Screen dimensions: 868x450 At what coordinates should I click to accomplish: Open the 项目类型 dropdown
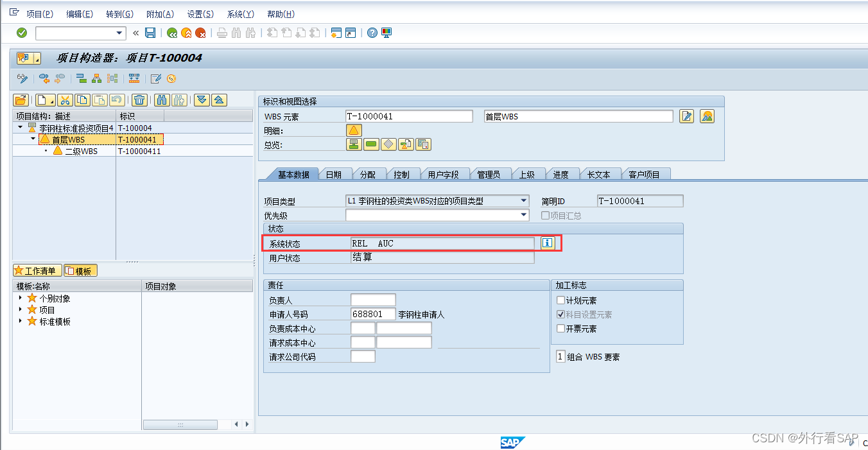(523, 200)
